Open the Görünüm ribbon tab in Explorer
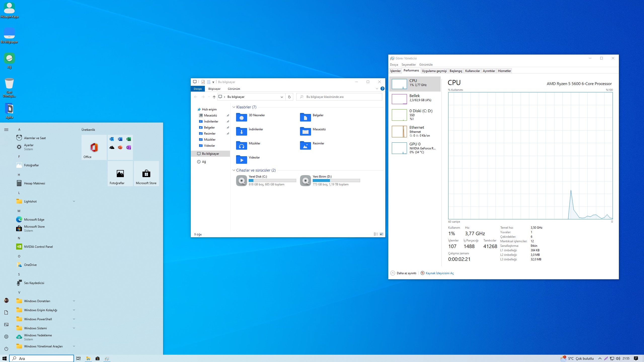Image resolution: width=644 pixels, height=362 pixels. pos(234,89)
